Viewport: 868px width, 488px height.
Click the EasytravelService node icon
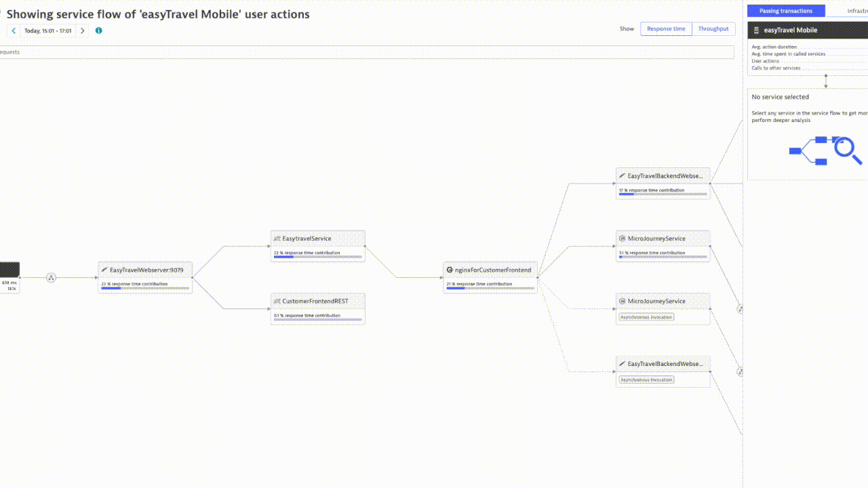277,239
